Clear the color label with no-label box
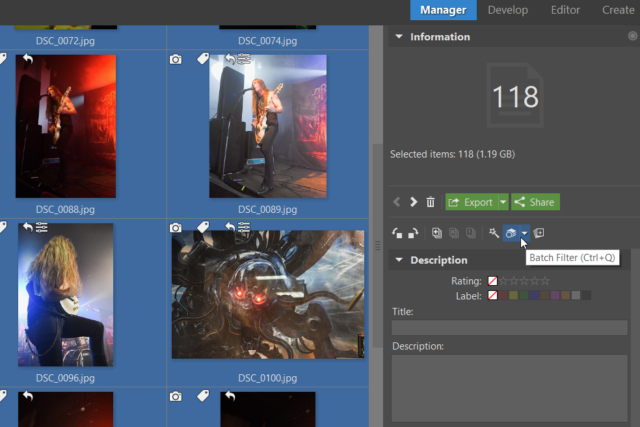640x427 pixels. point(493,295)
